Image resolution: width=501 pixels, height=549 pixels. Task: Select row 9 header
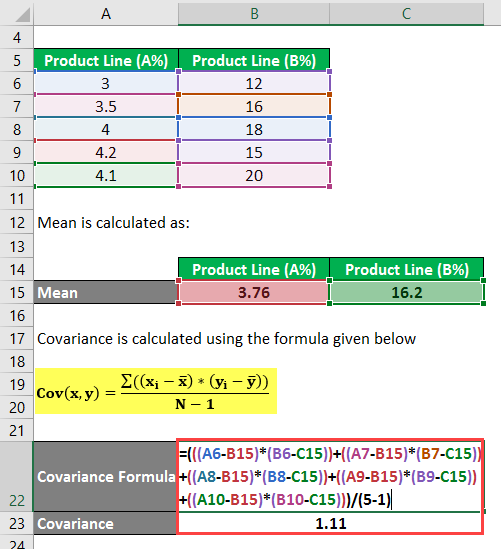tap(16, 153)
